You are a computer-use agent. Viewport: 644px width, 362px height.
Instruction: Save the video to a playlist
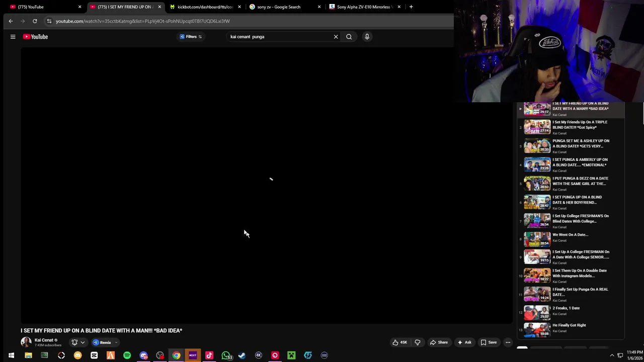489,342
